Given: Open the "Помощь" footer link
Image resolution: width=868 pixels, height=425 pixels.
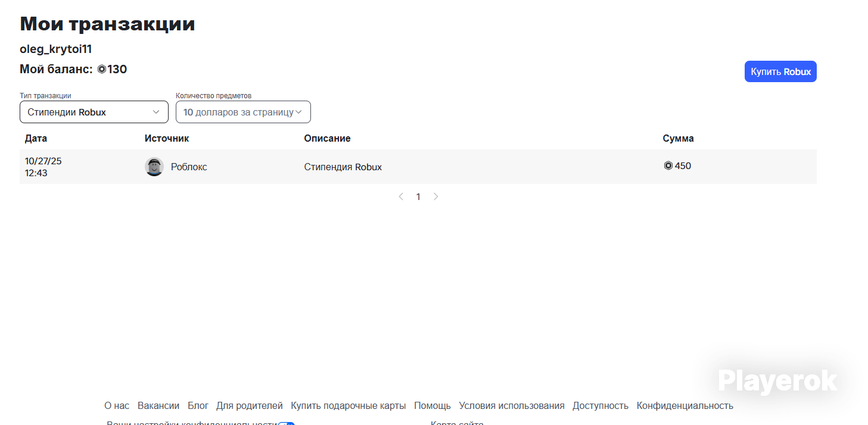Looking at the screenshot, I should point(433,405).
